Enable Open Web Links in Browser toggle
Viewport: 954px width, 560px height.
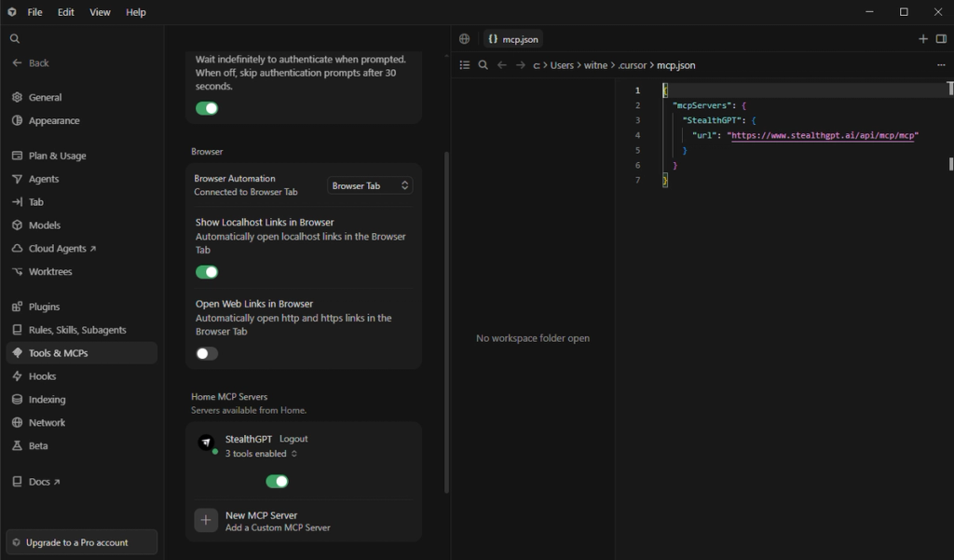207,354
